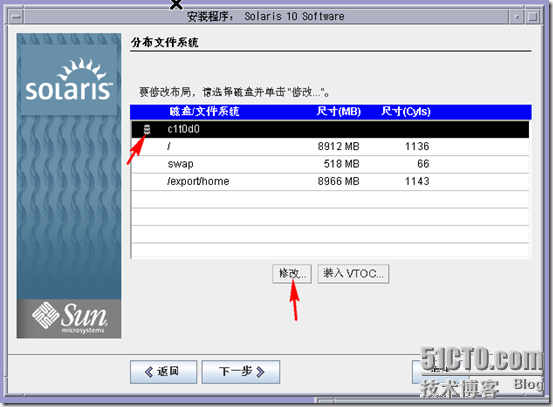Click the 1136 cylinders value
The height and width of the screenshot is (407, 553).
(x=417, y=146)
